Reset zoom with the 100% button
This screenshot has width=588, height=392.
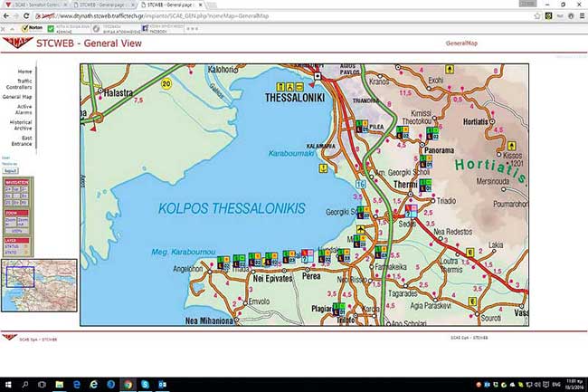tap(16, 232)
